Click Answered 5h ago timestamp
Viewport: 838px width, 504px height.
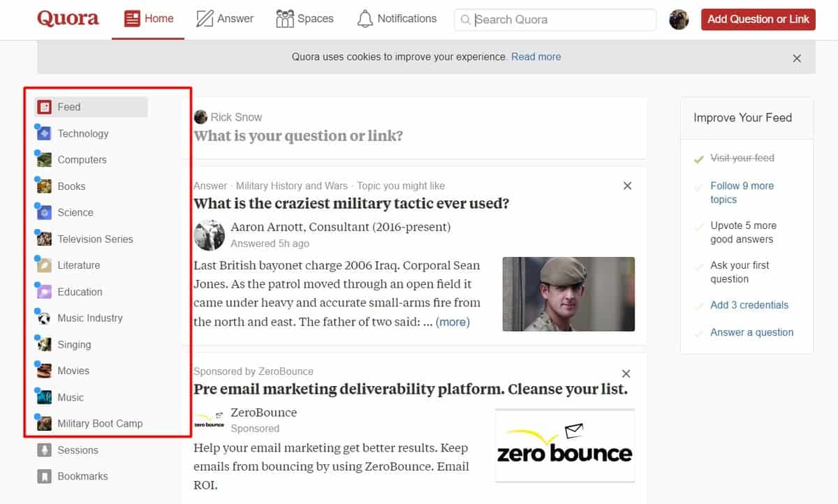(x=270, y=244)
